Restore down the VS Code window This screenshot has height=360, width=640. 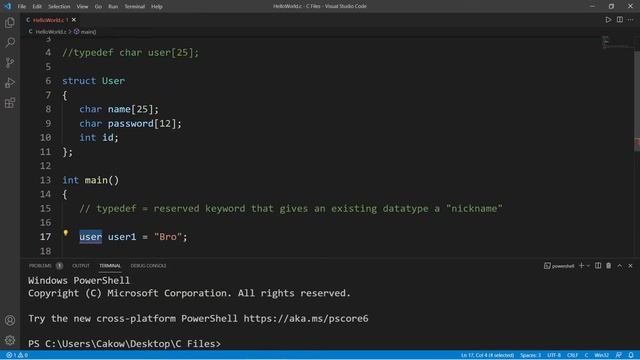(x=611, y=6)
